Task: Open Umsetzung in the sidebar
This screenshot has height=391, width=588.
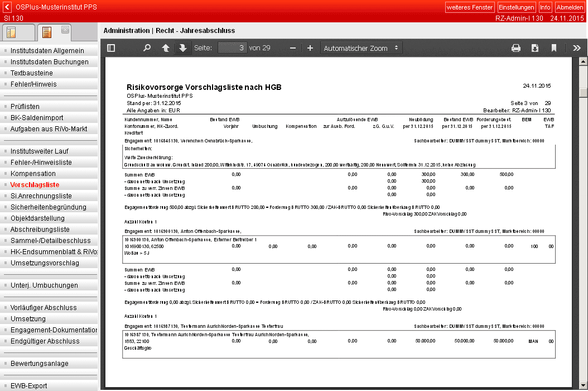Action: [49, 319]
